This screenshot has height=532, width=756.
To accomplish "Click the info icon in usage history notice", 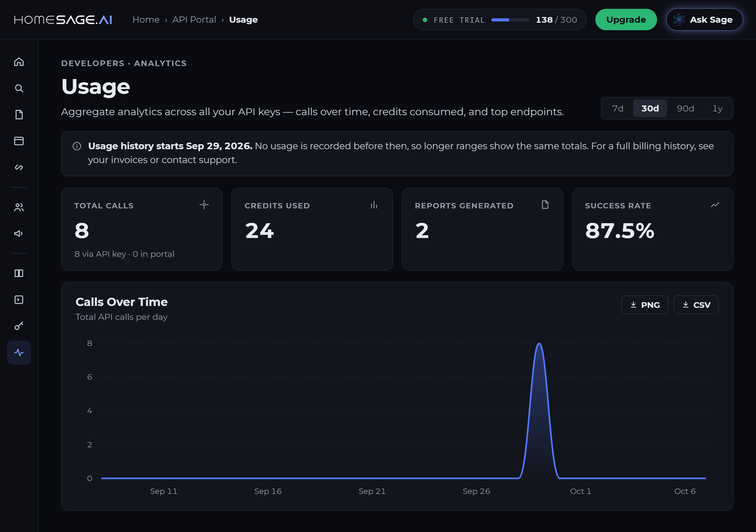I will pos(77,146).
